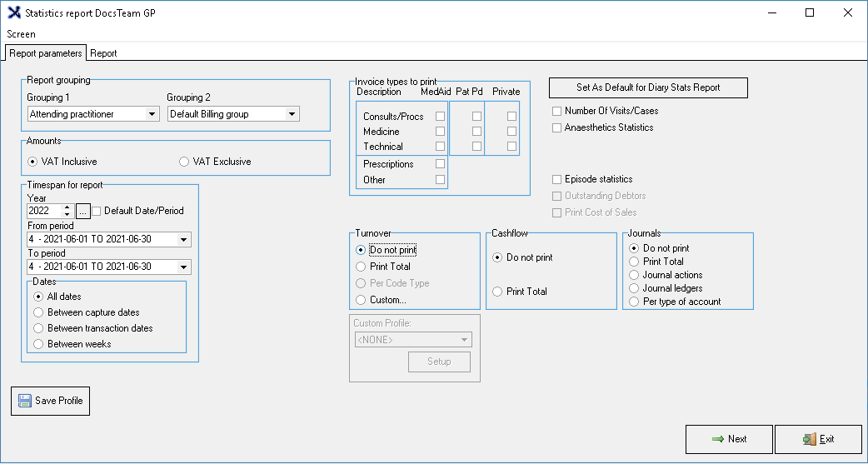Click inside the Year input field
Screen dimensions: 868x464
click(43, 212)
